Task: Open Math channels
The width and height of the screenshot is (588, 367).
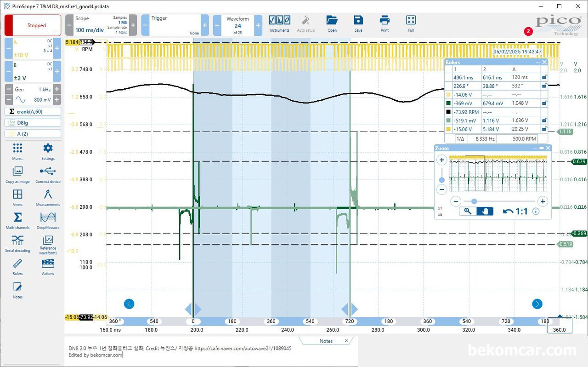Action: click(17, 220)
